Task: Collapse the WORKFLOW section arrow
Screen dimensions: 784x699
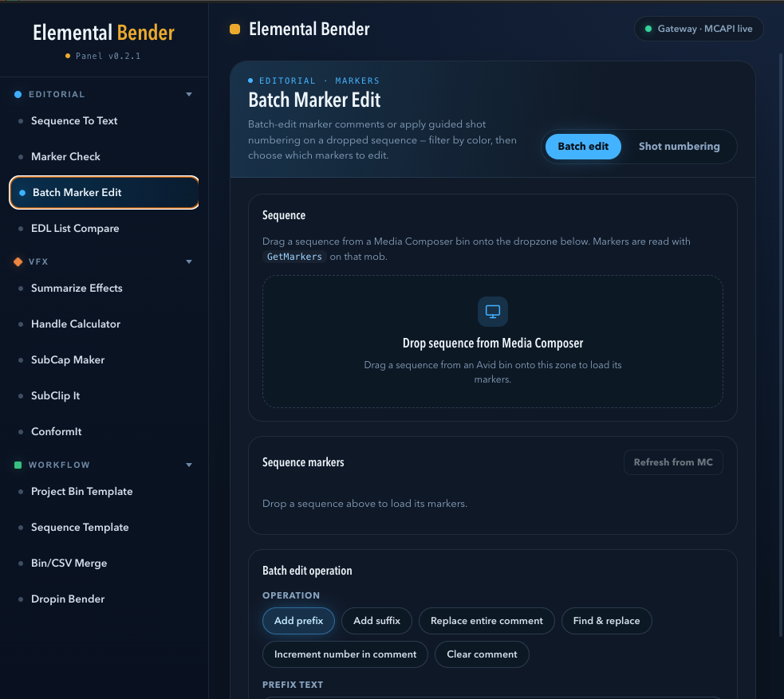Action: coord(189,465)
